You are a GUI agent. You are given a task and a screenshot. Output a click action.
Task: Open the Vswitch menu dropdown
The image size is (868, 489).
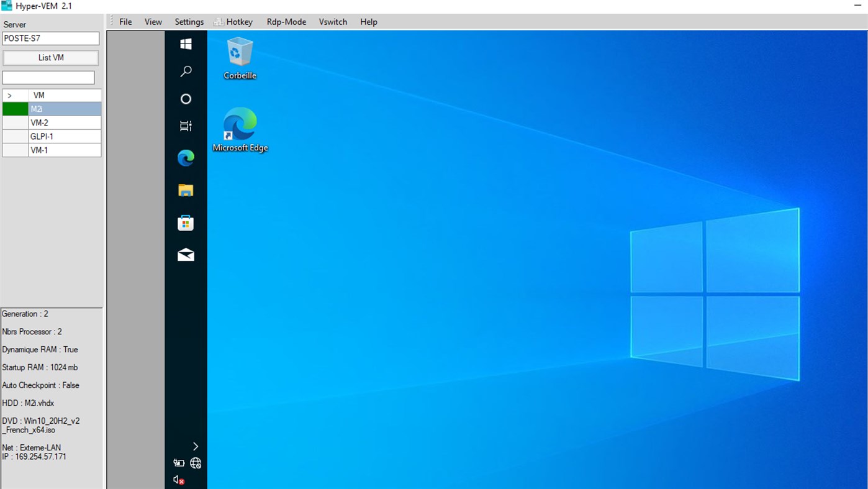(333, 22)
